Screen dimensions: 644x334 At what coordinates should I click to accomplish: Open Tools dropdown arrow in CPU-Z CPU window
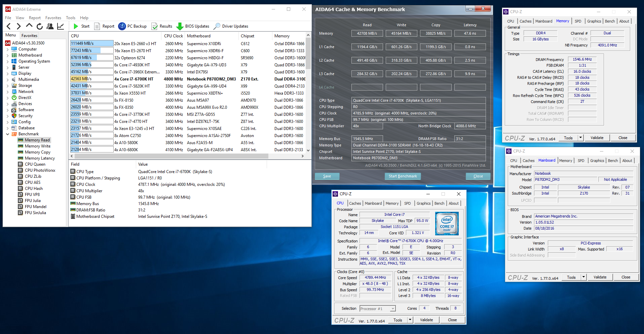coord(410,320)
